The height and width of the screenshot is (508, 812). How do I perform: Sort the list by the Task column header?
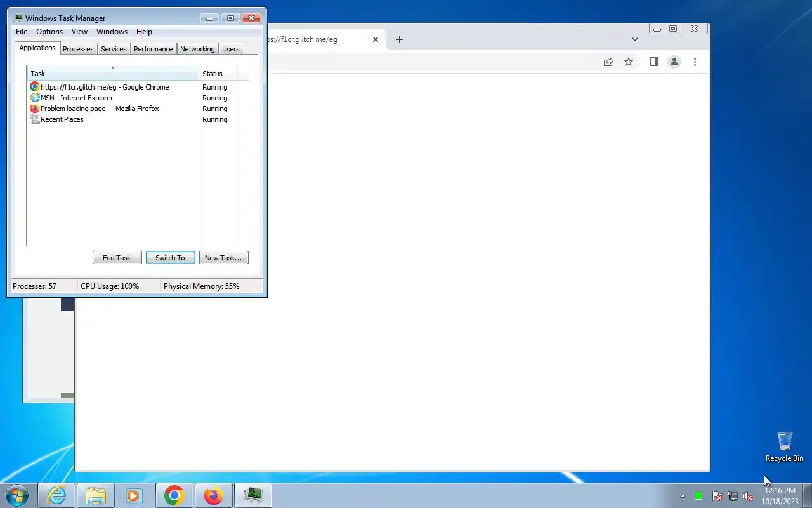coord(113,73)
